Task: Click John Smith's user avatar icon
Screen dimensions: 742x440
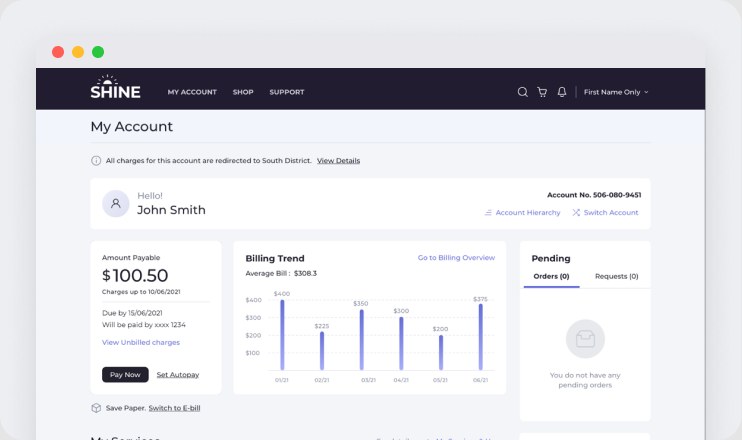Action: click(115, 204)
